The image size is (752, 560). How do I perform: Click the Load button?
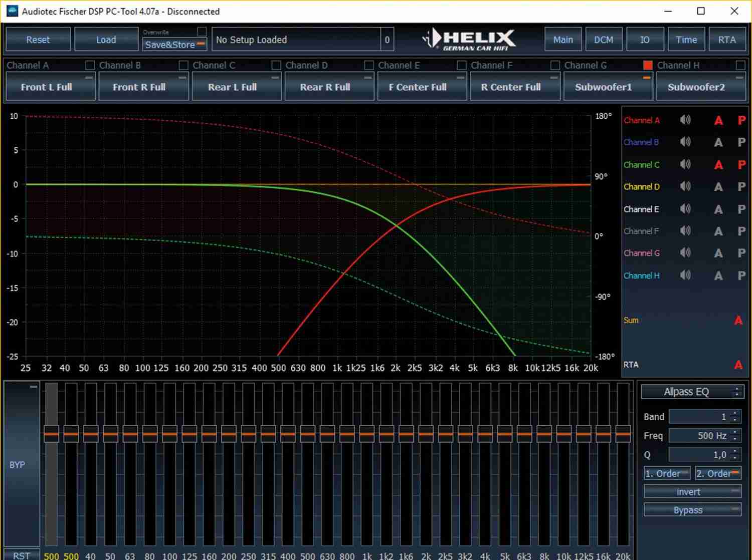pyautogui.click(x=106, y=40)
